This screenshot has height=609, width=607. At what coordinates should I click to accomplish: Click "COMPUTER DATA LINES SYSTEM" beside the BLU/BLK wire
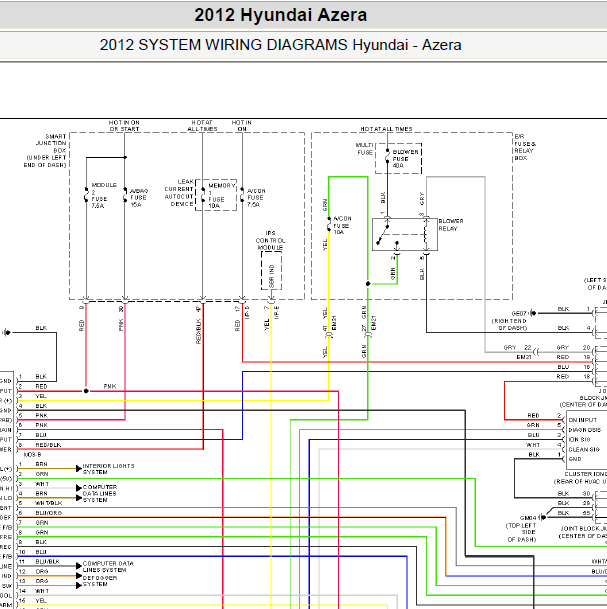coord(108,567)
